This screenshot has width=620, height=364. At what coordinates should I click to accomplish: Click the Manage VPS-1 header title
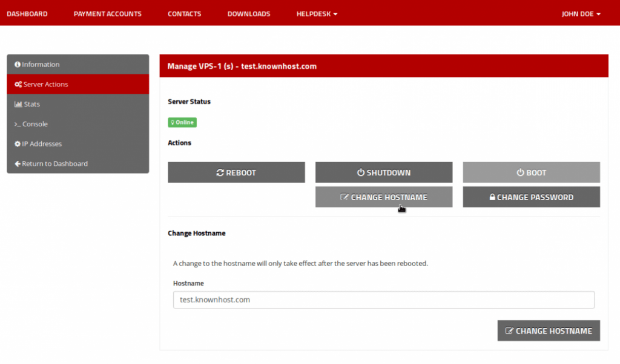(x=242, y=67)
